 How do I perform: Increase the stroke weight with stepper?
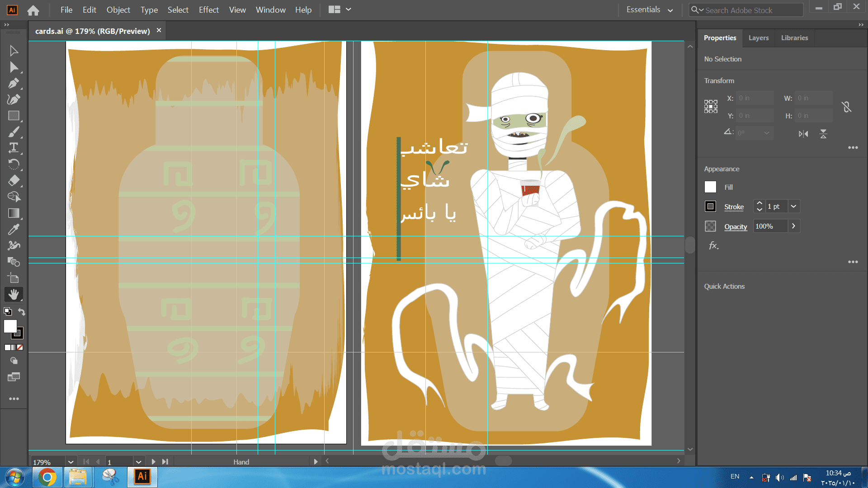759,203
